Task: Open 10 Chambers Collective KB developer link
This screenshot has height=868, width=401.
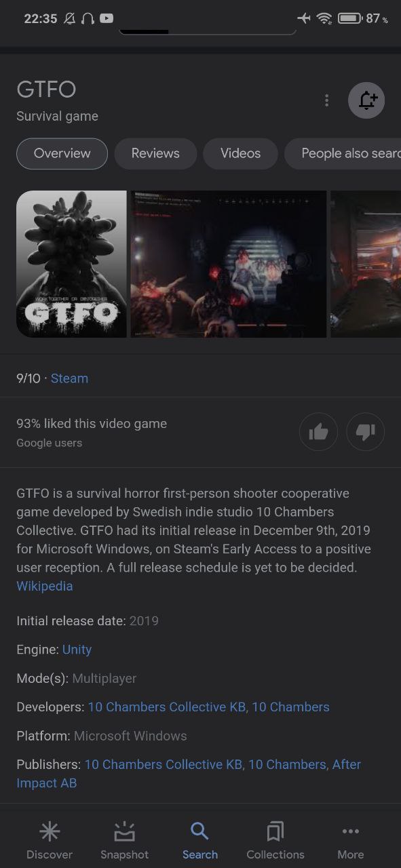Action: 167,707
